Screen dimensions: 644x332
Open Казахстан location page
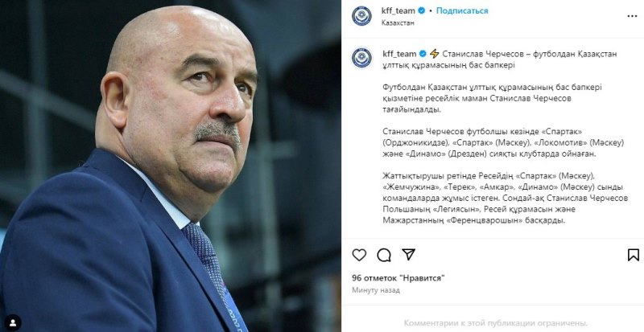(x=398, y=23)
